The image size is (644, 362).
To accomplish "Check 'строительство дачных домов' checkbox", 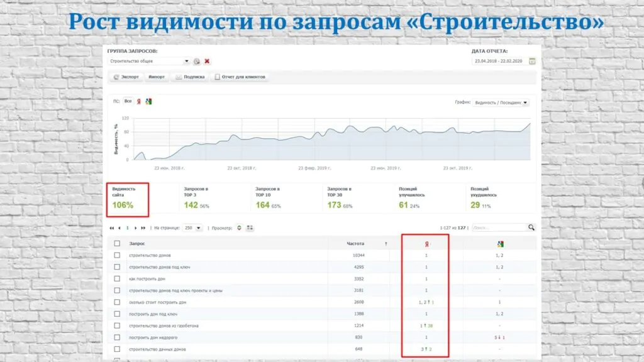I will tap(117, 349).
